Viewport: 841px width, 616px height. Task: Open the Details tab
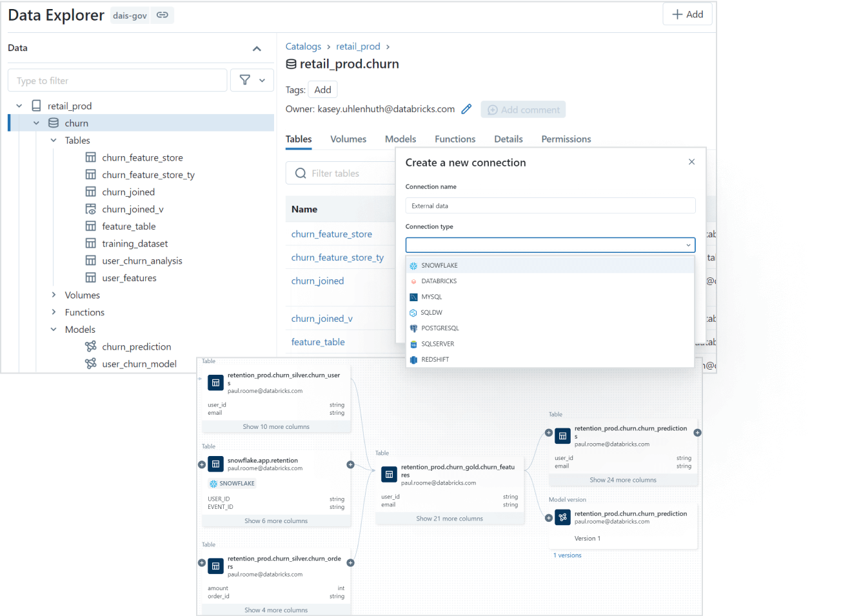[508, 139]
